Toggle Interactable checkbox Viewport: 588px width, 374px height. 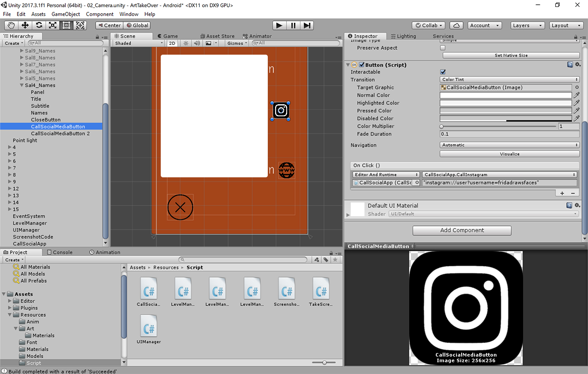(x=443, y=72)
